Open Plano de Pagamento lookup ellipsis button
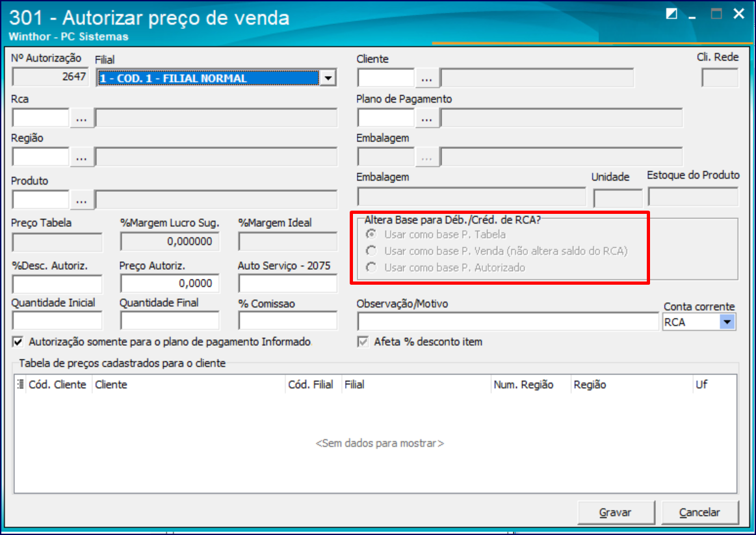The height and width of the screenshot is (535, 756). click(x=426, y=118)
